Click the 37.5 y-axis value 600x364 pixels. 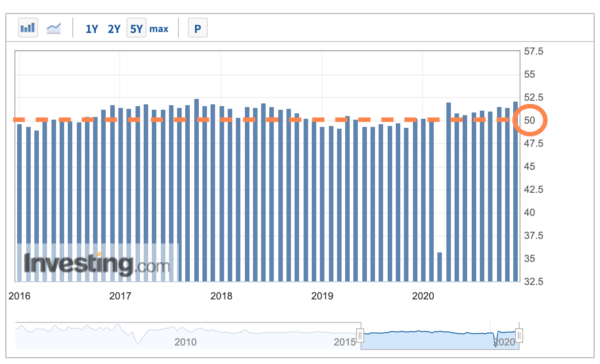tap(533, 235)
